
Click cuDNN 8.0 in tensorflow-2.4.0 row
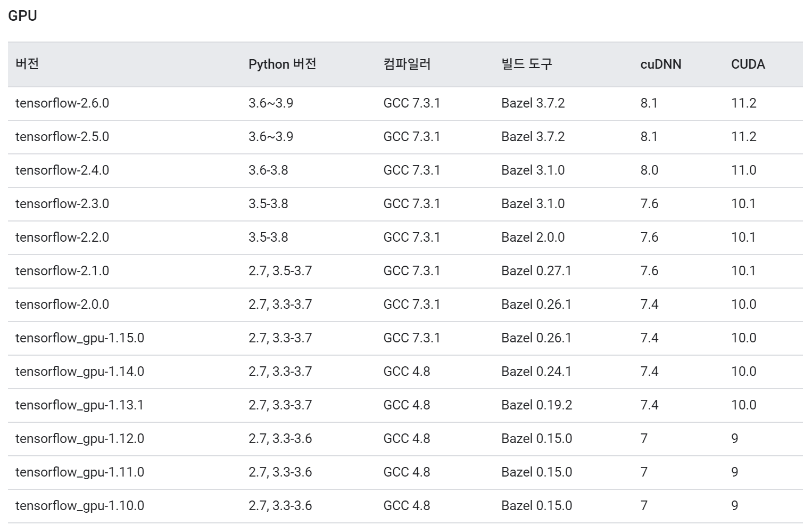tap(650, 170)
